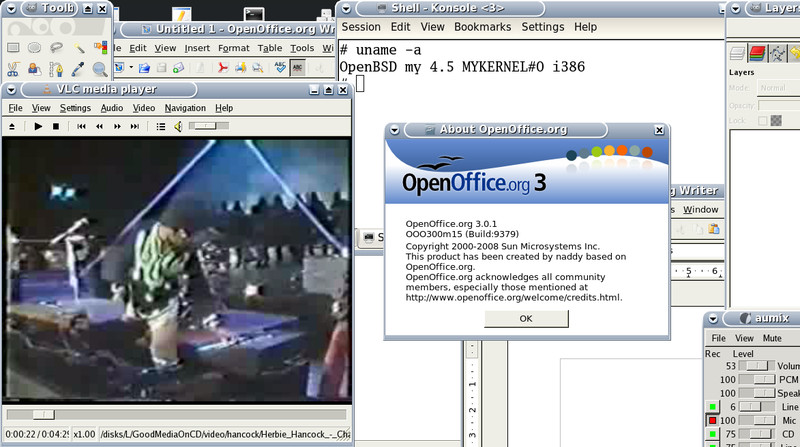
Task: Switch to the Layers tab in GIMP dock
Action: 738,53
